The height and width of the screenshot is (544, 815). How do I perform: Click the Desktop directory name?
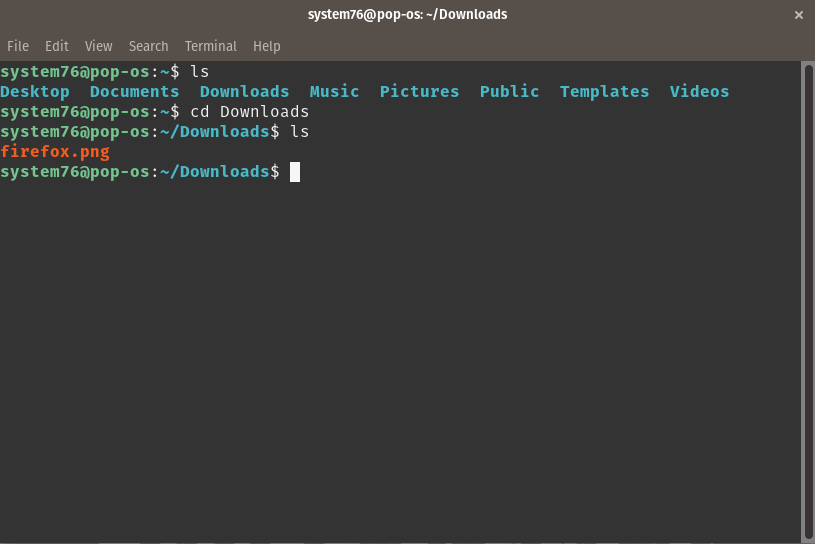[x=35, y=92]
